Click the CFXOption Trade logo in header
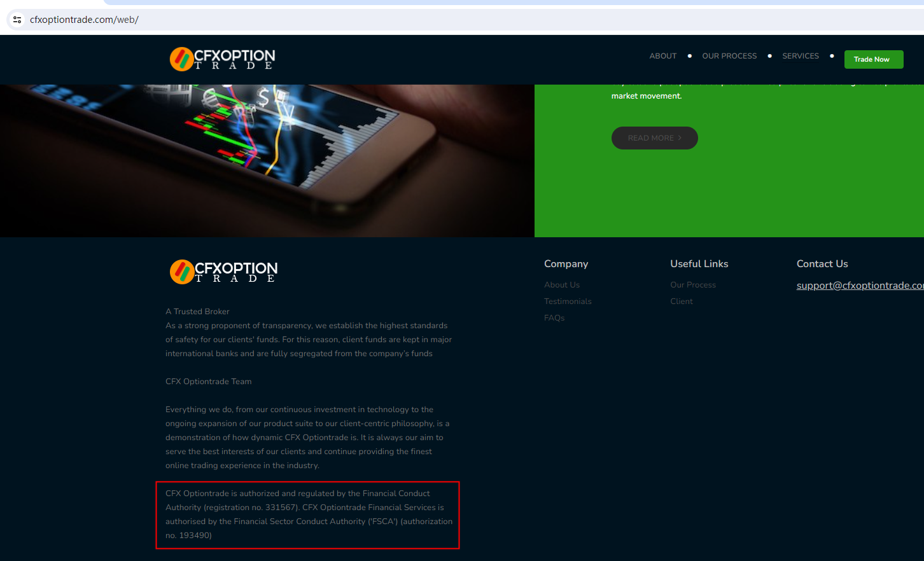Screen dimensions: 924x561 [222, 59]
